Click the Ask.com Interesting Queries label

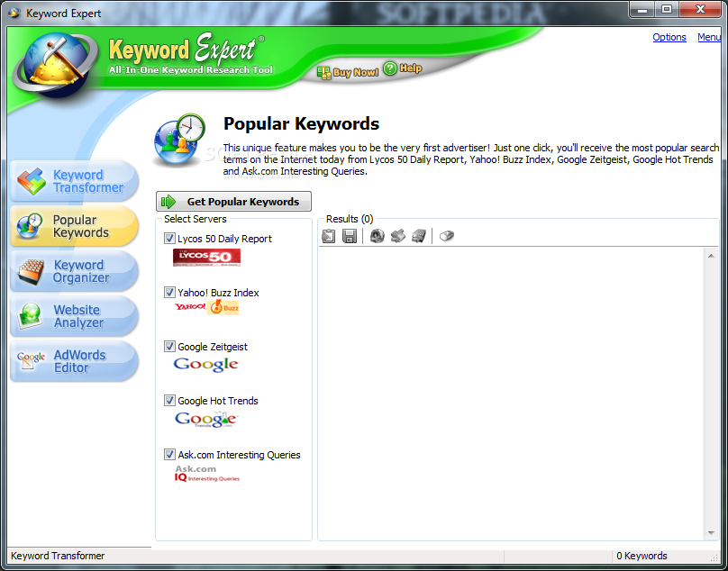point(239,455)
